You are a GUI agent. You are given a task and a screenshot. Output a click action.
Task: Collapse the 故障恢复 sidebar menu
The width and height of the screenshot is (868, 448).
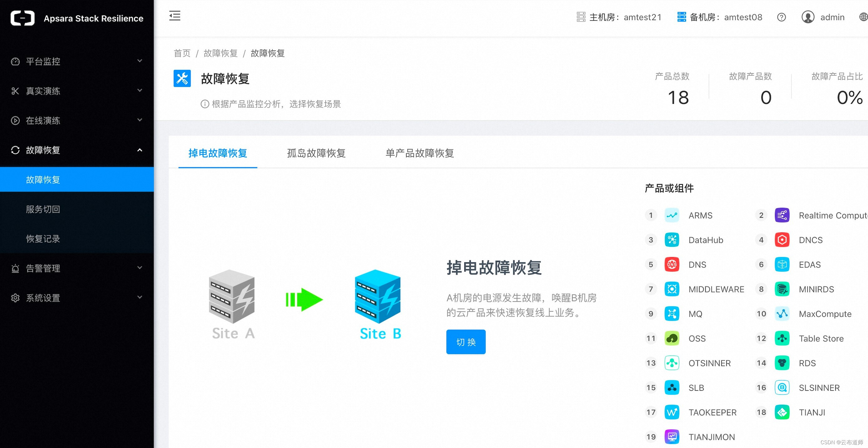(x=77, y=150)
